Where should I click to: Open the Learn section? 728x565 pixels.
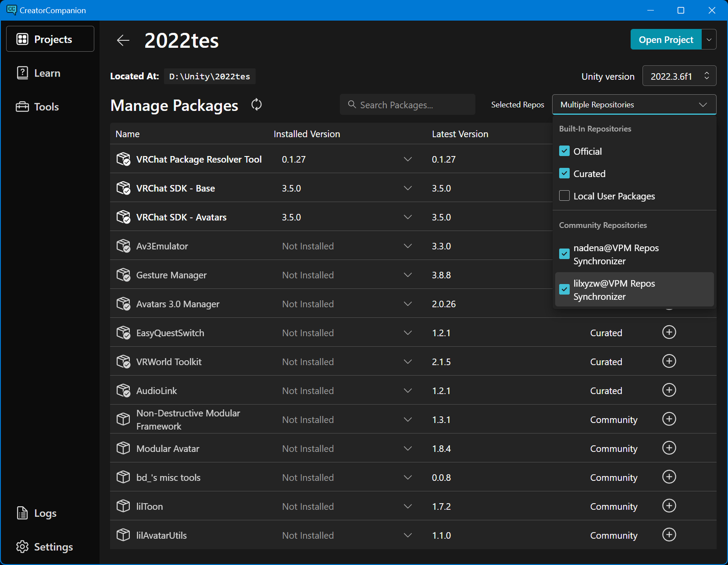click(x=50, y=73)
